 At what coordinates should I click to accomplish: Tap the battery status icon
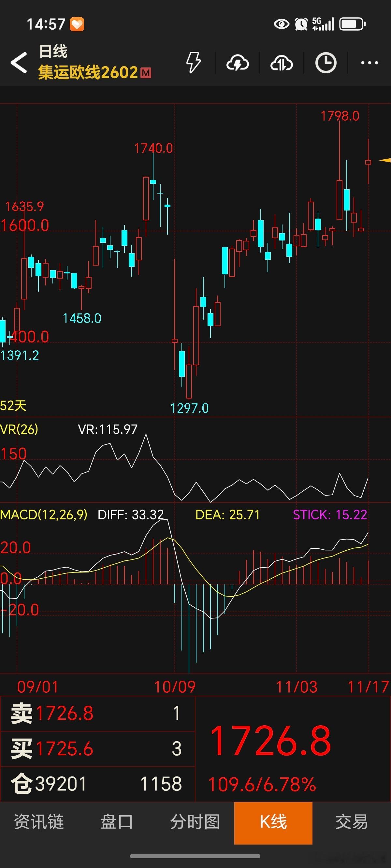coord(353,24)
